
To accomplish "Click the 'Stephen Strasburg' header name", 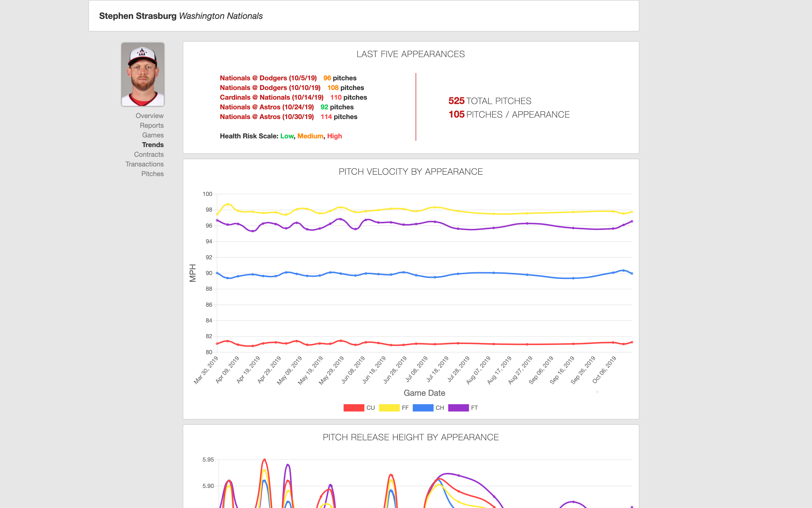I will point(138,16).
